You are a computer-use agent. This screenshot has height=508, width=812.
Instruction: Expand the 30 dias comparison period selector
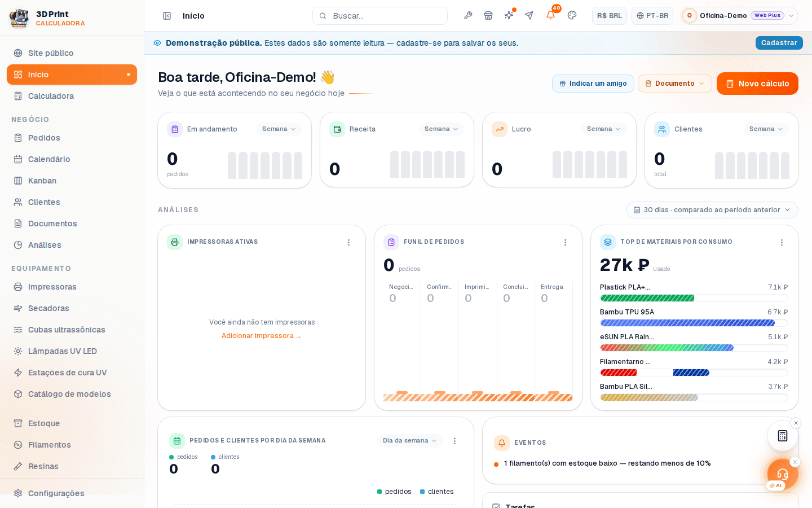pos(712,210)
